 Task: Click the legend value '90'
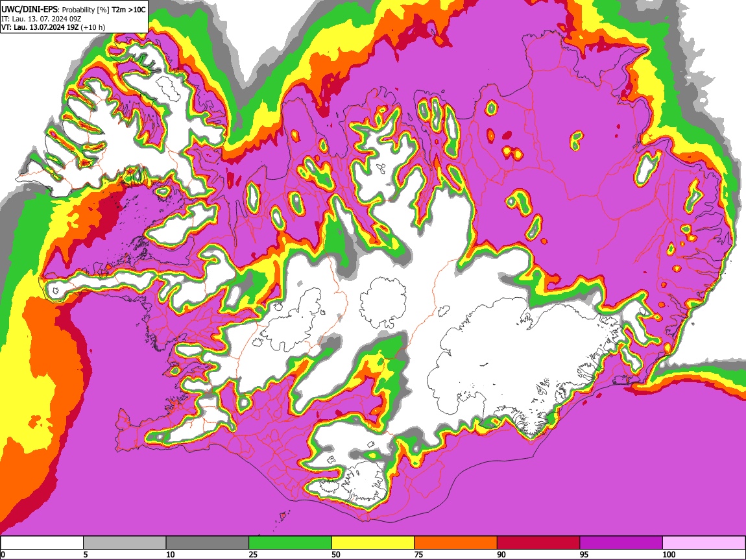[501, 554]
